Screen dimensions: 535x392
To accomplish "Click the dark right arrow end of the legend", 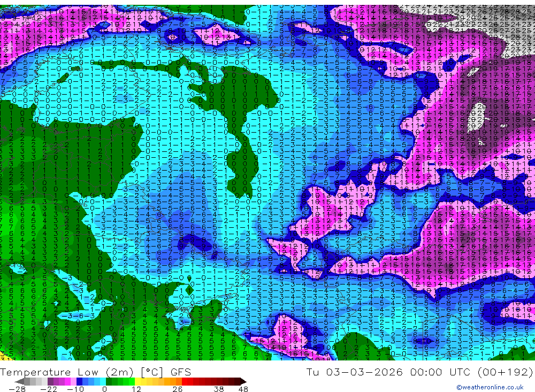I will (x=243, y=381).
